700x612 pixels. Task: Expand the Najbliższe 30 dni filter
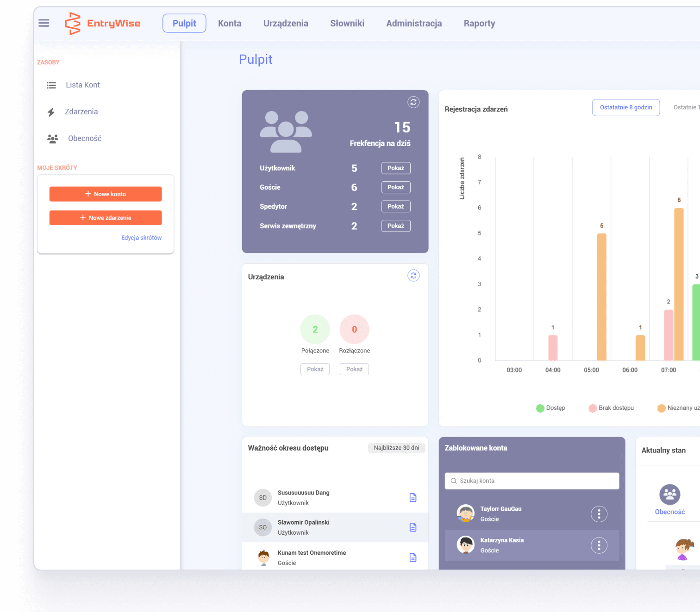(396, 448)
